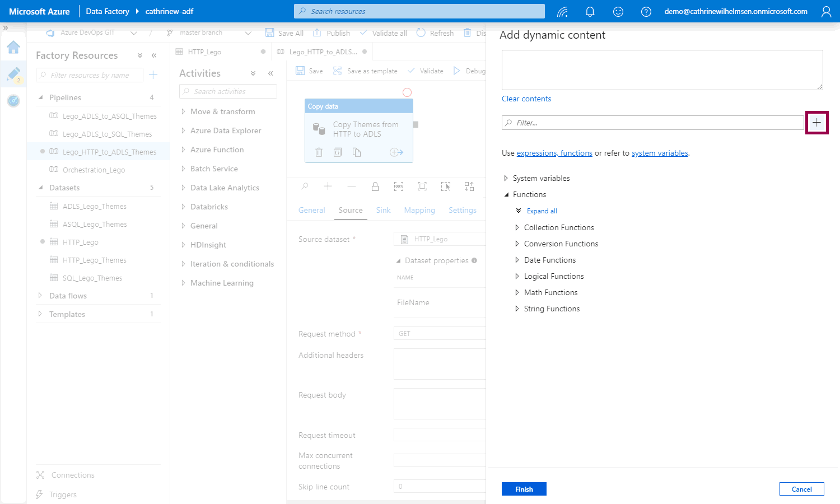Switch to the Sink tab
840x504 pixels.
[383, 210]
